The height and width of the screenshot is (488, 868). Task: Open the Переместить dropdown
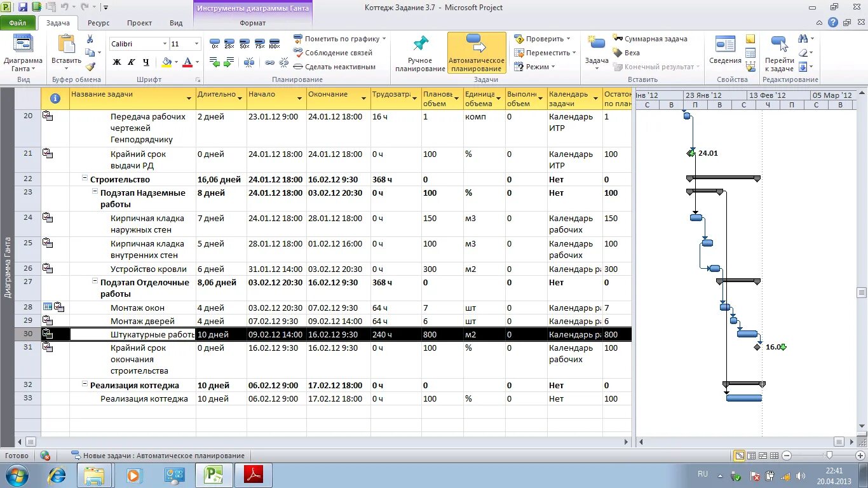click(545, 53)
